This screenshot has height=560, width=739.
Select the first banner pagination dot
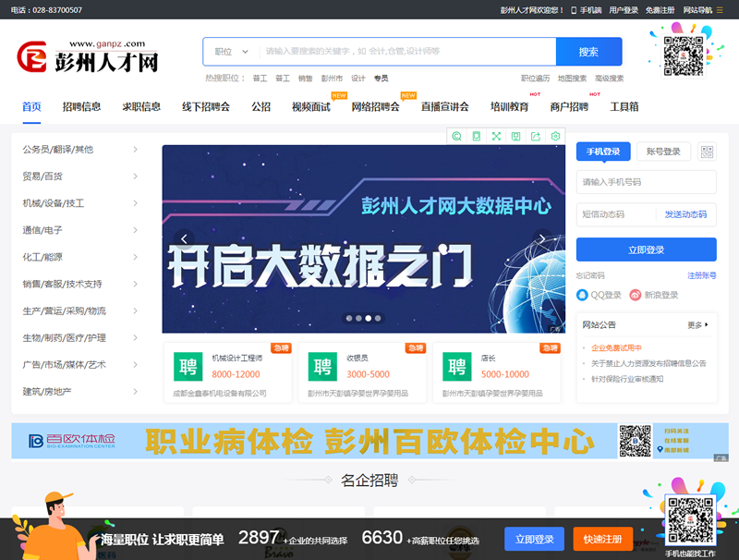[x=349, y=318]
